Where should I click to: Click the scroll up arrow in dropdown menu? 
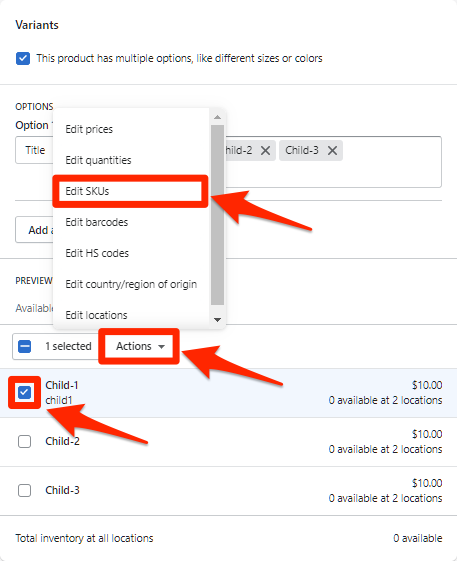(217, 117)
